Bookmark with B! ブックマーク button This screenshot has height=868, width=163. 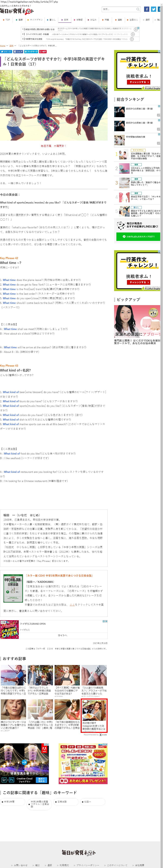pos(31,51)
